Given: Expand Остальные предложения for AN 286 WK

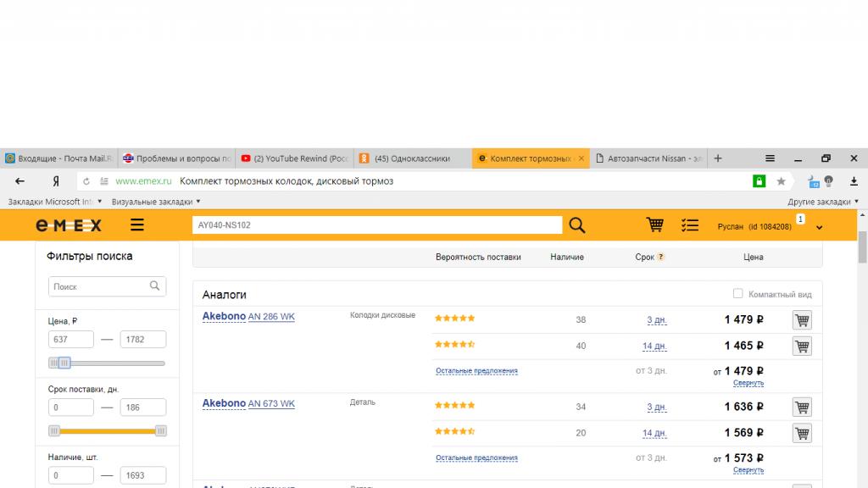Looking at the screenshot, I should pyautogui.click(x=476, y=371).
